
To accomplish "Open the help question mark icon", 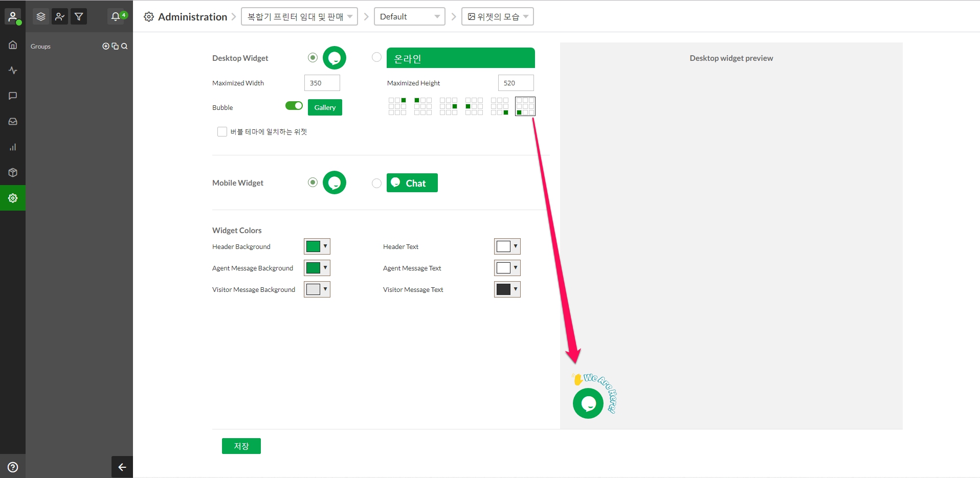I will point(13,467).
